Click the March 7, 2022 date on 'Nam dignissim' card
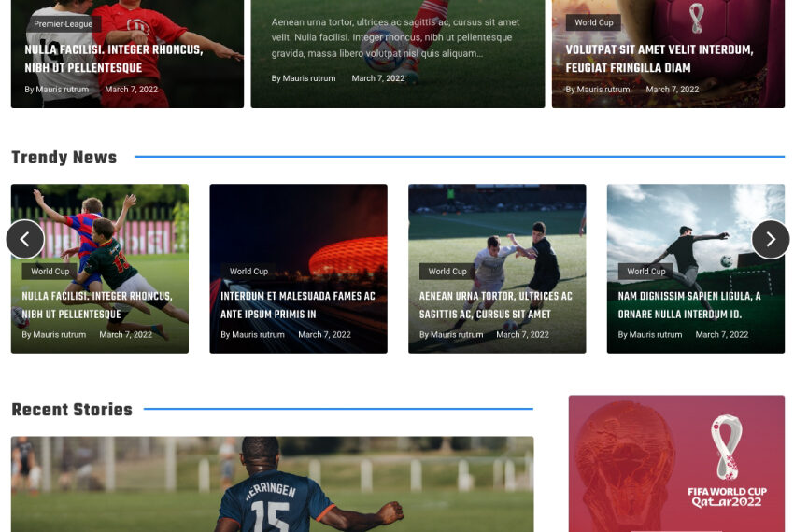The height and width of the screenshot is (532, 794). pyautogui.click(x=721, y=335)
